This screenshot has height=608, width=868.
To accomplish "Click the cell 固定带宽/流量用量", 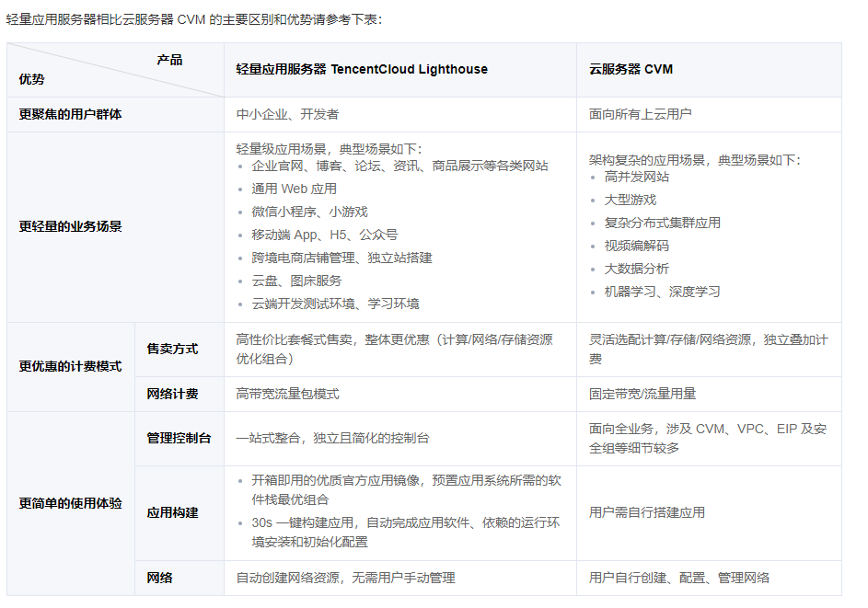I will coord(642,395).
